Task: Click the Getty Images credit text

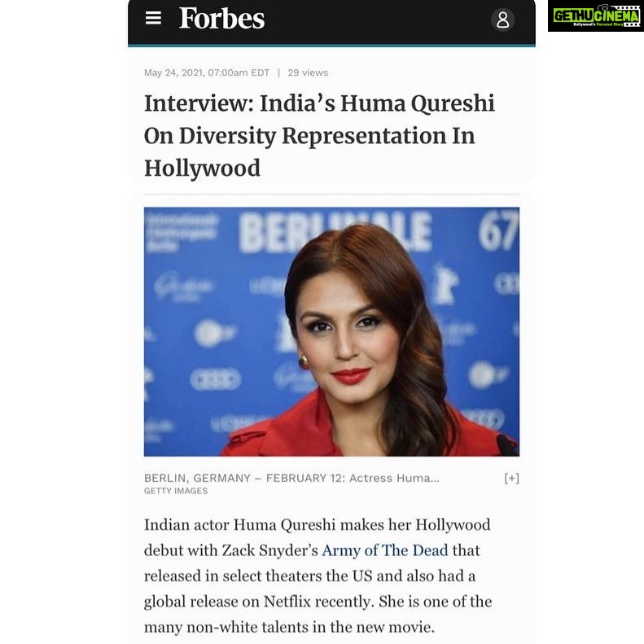Action: point(176,491)
